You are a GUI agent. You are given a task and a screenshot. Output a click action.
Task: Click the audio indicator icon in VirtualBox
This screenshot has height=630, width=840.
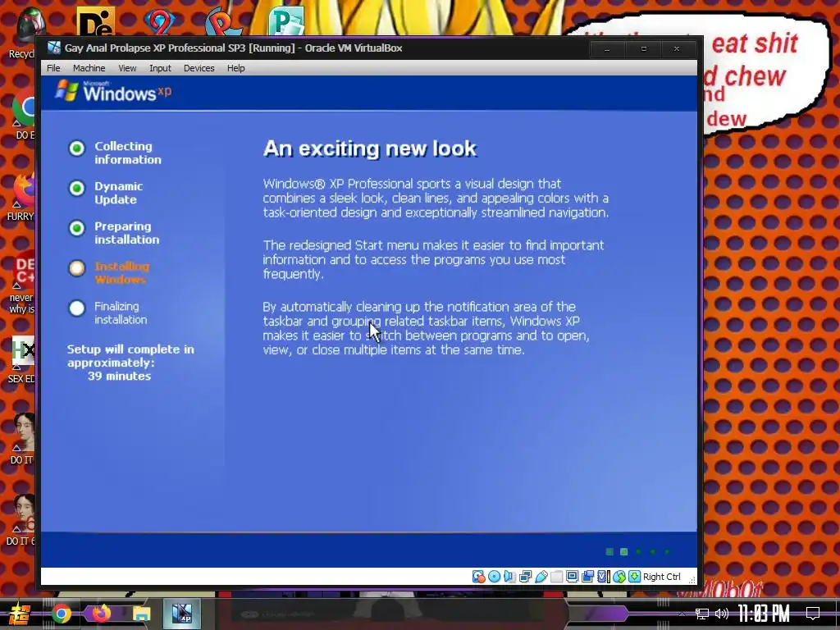tap(509, 577)
